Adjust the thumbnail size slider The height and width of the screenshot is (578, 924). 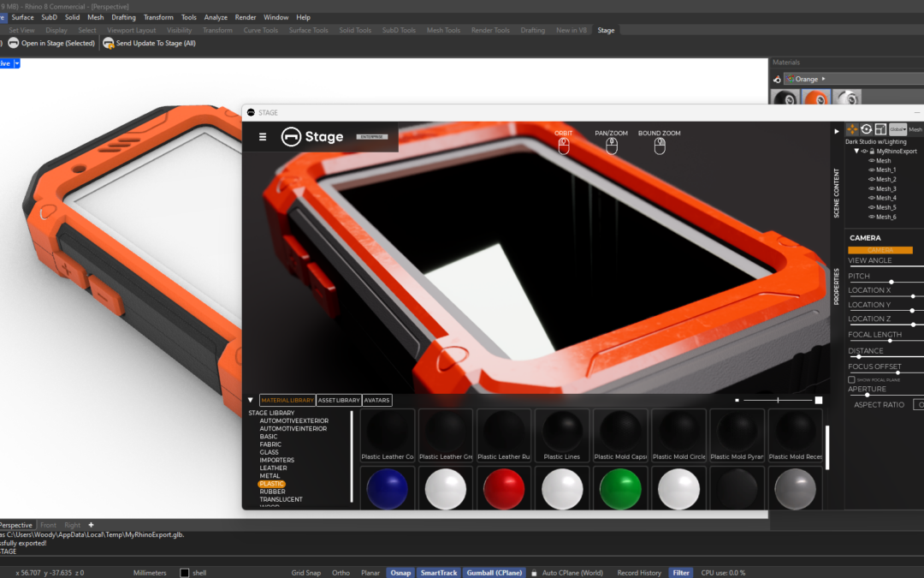tap(778, 401)
